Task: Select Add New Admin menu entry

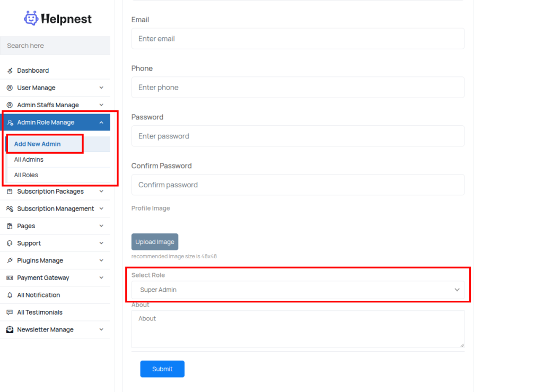Action: 38,144
